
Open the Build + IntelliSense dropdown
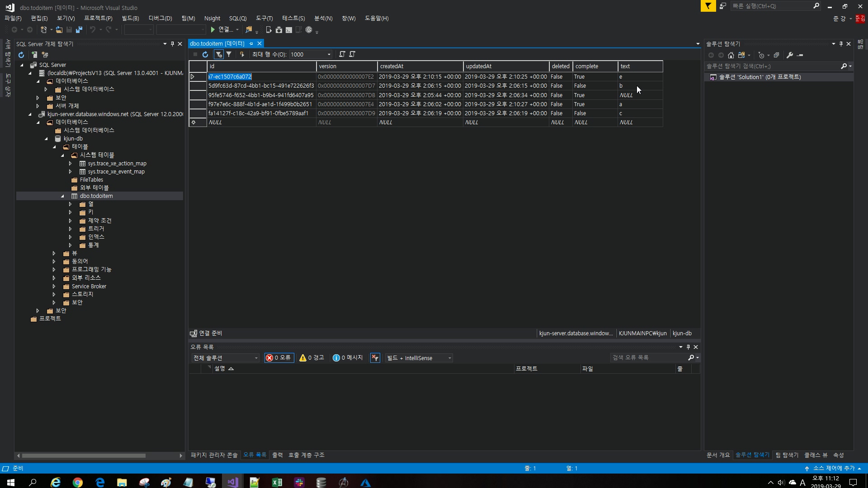click(419, 358)
